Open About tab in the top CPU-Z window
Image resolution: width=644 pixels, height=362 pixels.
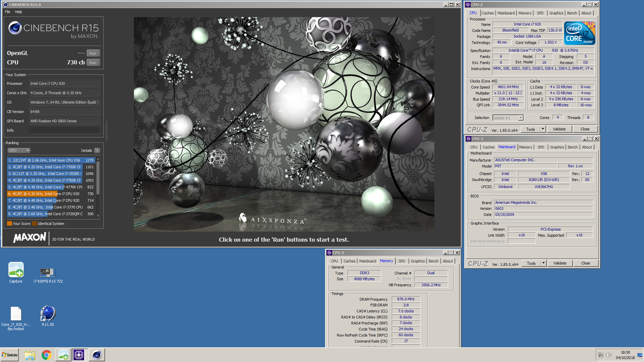(x=586, y=13)
